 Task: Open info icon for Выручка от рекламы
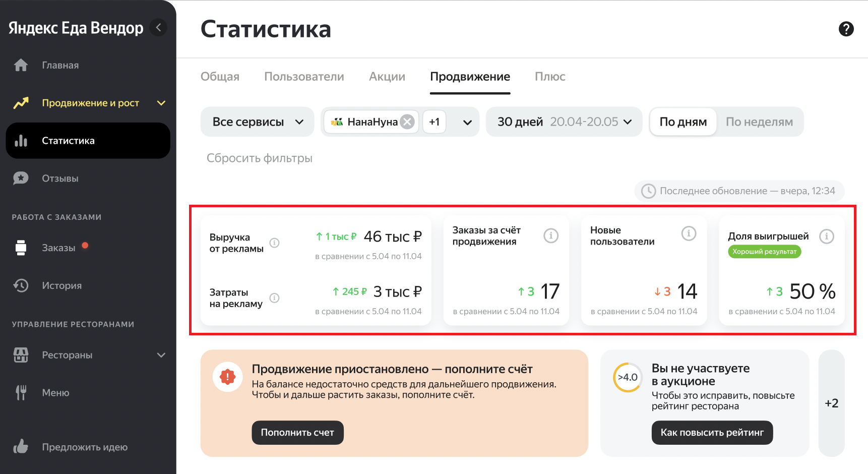[274, 243]
